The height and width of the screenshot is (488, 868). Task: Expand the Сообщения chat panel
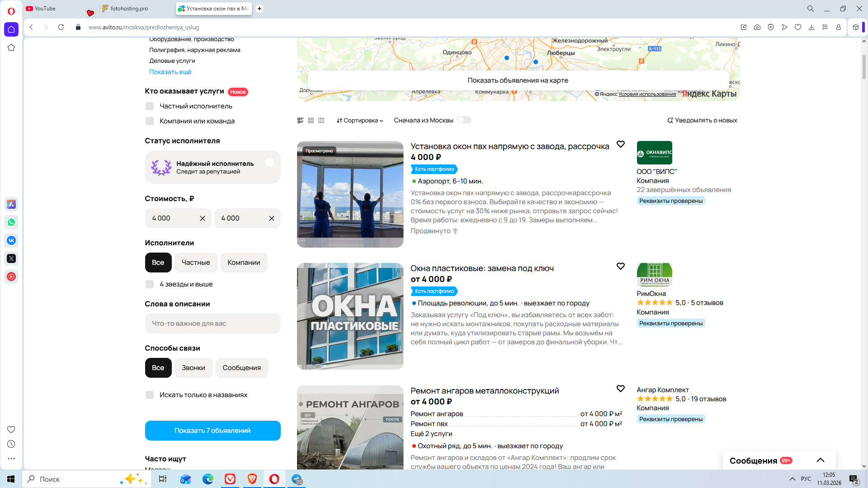click(820, 460)
